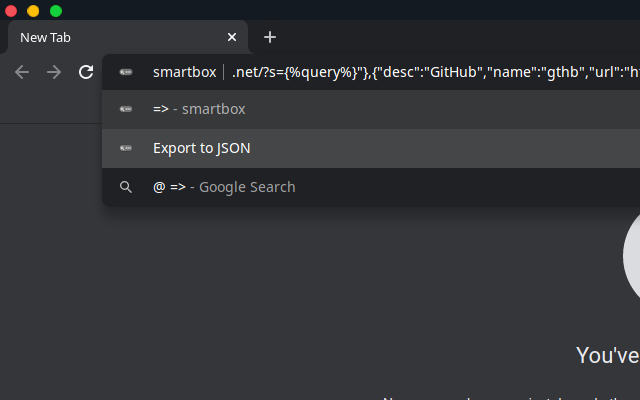Choose the "=> - smartbox" suggestion

tap(371, 109)
